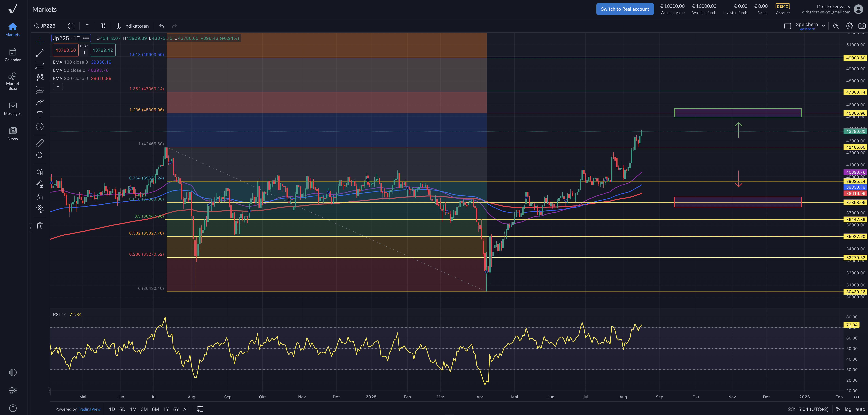Open the TradingView link

(x=89, y=409)
